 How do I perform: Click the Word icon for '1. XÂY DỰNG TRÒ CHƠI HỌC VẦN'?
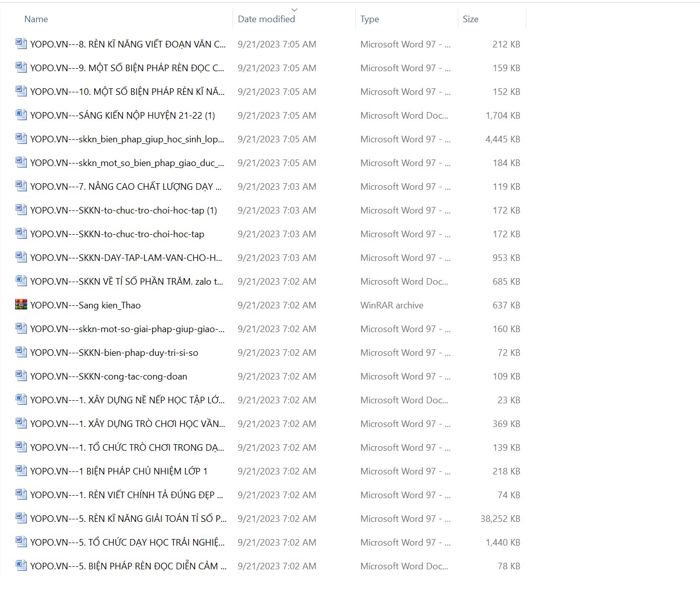(21, 423)
